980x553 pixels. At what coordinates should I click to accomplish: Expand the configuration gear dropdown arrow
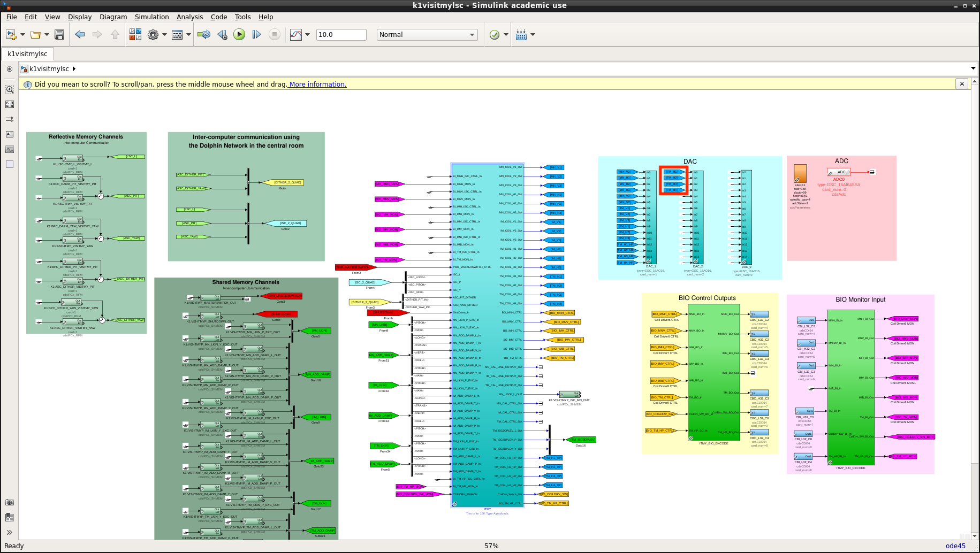click(164, 35)
